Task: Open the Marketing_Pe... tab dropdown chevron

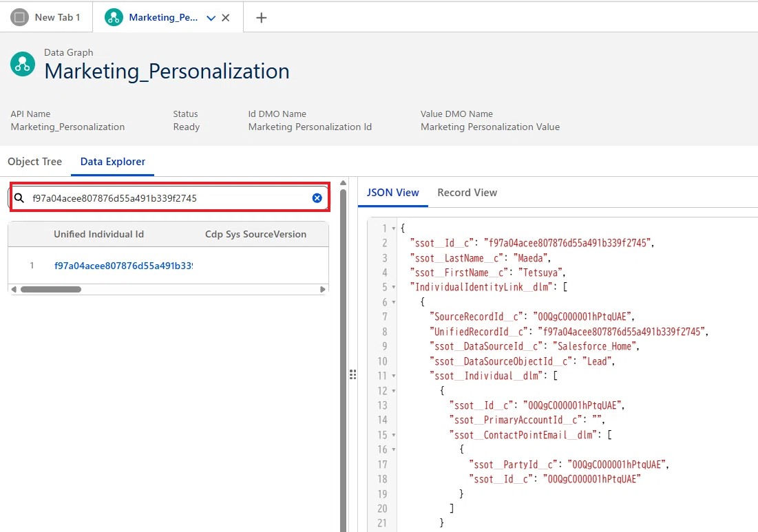Action: (x=211, y=18)
